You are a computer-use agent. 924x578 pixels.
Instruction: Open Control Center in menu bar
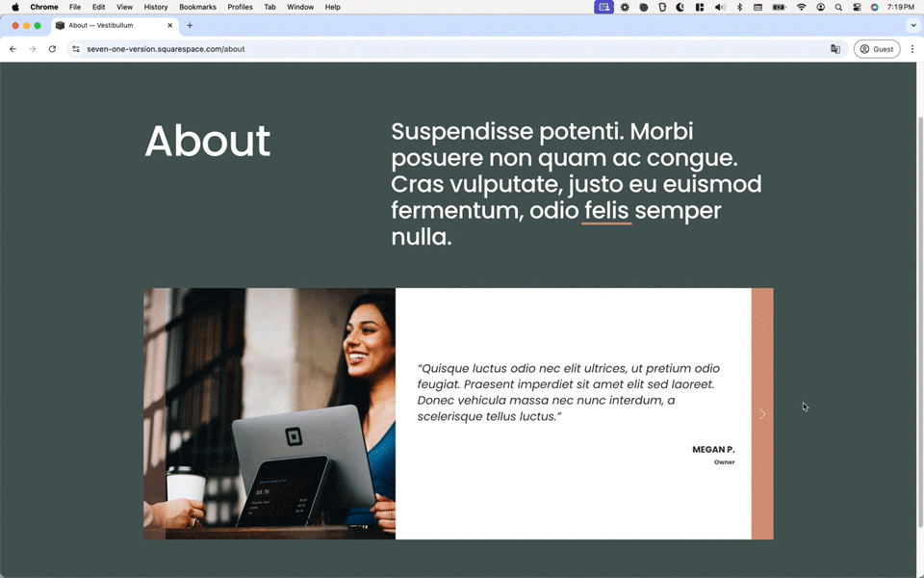857,7
